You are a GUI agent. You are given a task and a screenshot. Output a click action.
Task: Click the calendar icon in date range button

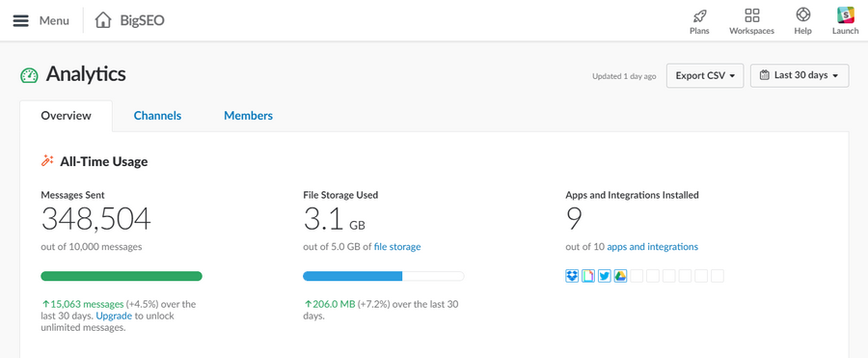(765, 75)
